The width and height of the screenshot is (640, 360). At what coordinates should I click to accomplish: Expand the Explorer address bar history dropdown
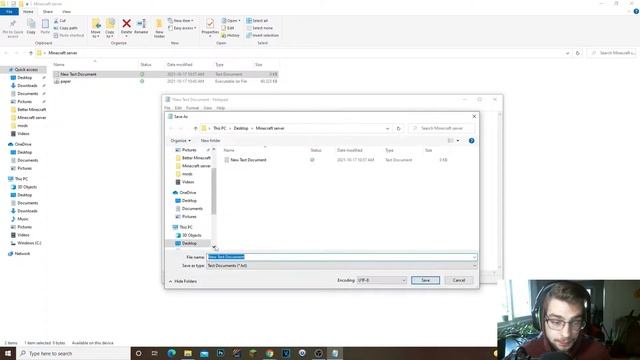click(x=567, y=53)
